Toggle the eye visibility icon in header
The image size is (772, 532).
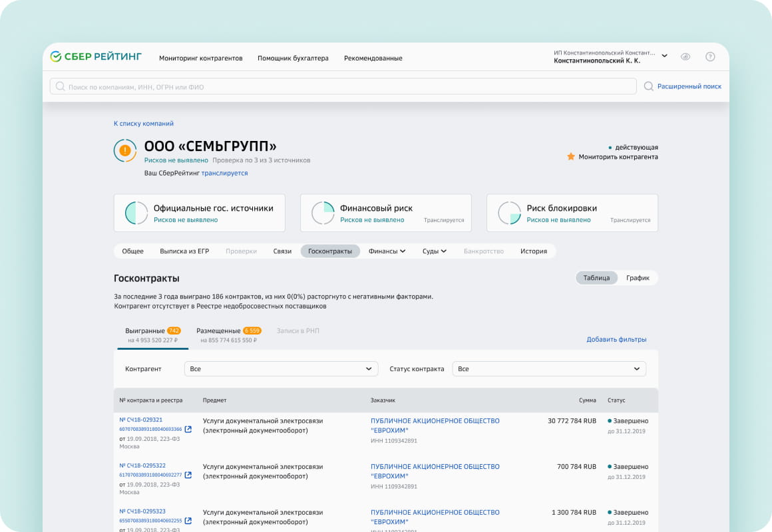point(685,57)
